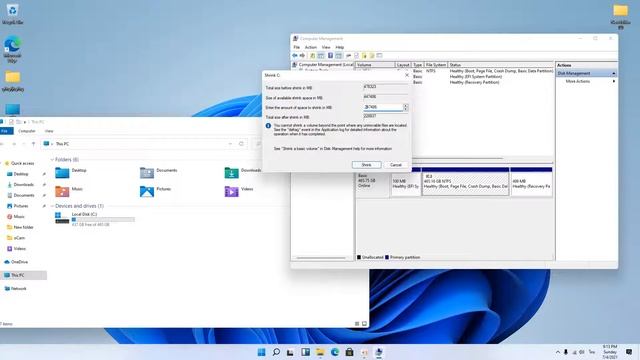The image size is (640, 360).
Task: Click the Volume column header
Action: (374, 65)
